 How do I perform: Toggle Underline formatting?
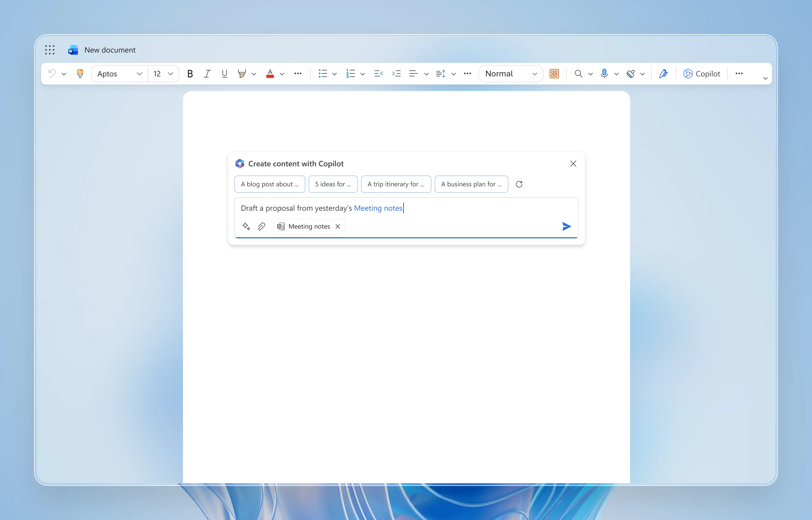224,74
